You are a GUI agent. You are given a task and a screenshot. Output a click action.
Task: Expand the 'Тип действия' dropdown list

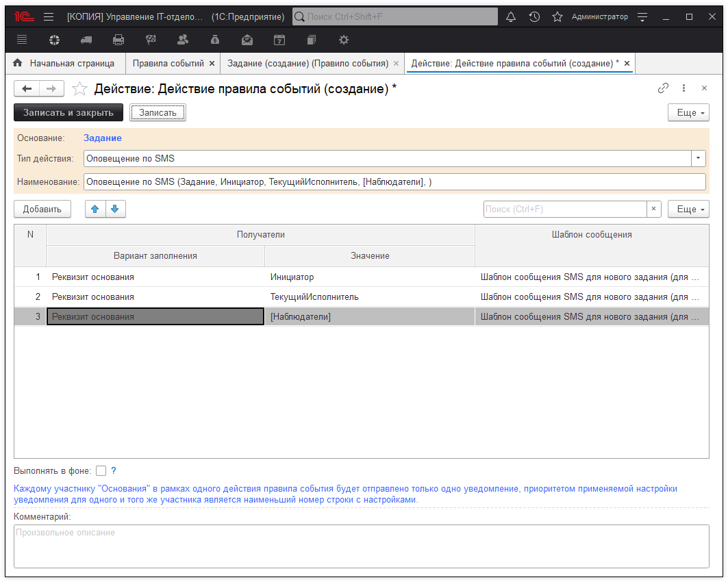point(698,158)
